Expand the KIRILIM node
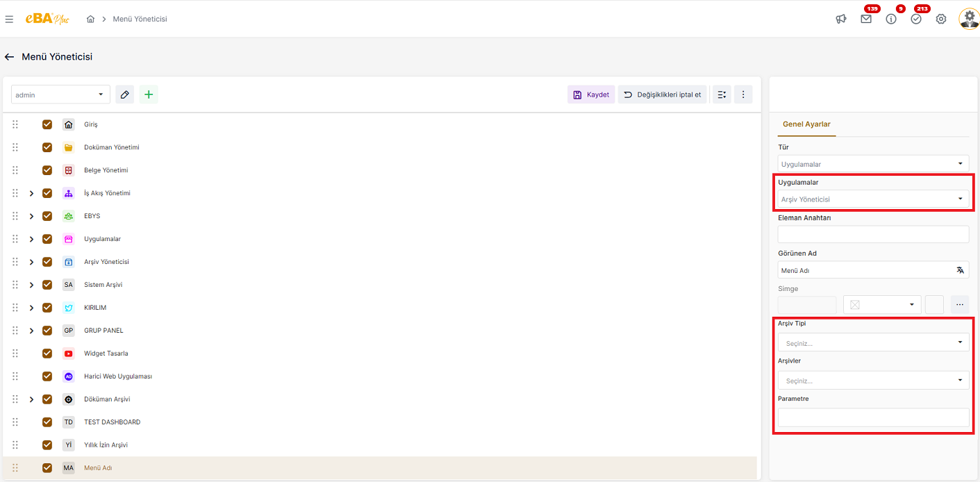The image size is (980, 482). 31,308
